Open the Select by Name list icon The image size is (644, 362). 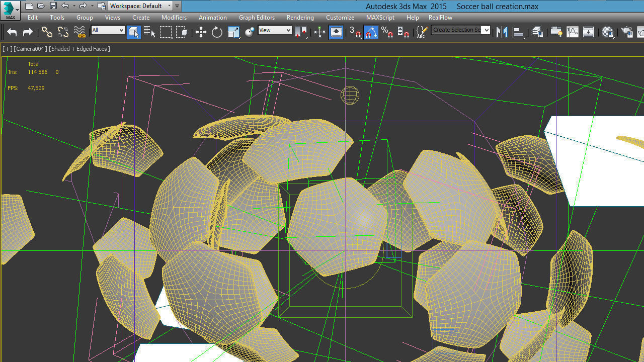coord(149,32)
